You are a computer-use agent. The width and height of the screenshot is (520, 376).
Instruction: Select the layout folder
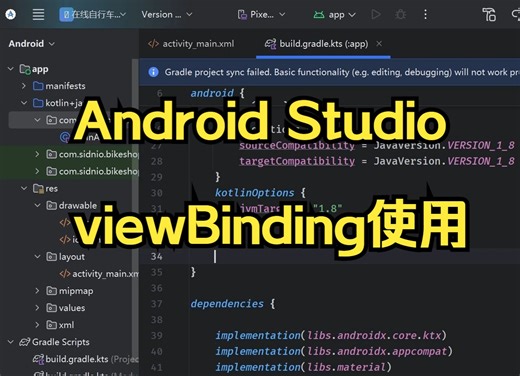(65, 257)
